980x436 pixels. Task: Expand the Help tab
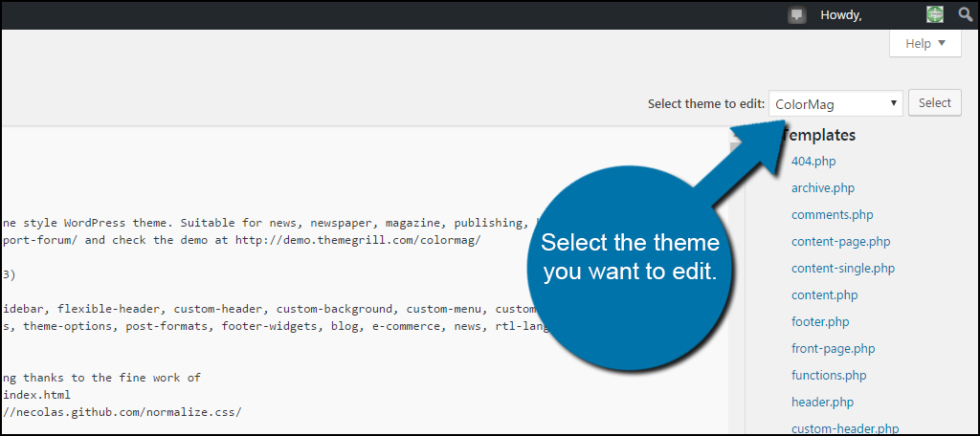[925, 44]
